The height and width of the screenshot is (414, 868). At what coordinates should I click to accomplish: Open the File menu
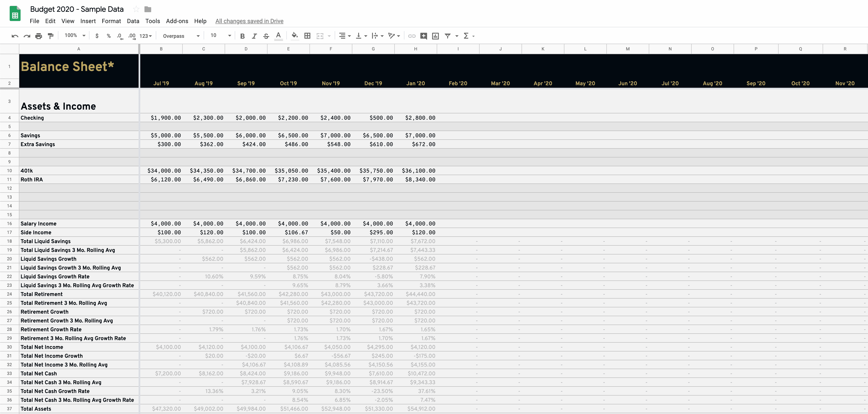coord(34,21)
